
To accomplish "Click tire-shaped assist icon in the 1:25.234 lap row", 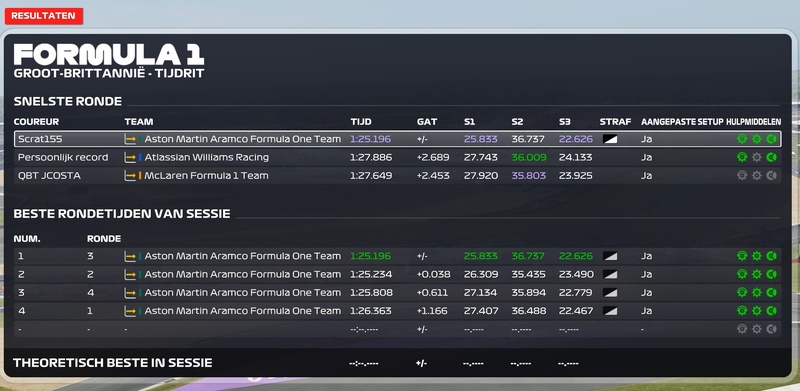I will [742, 274].
